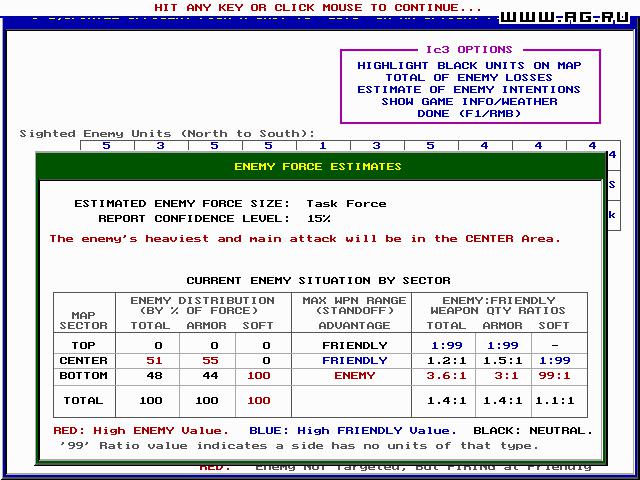Viewport: 640px width, 480px height.
Task: Click the 'Hit any key' continue prompt
Action: click(x=317, y=7)
